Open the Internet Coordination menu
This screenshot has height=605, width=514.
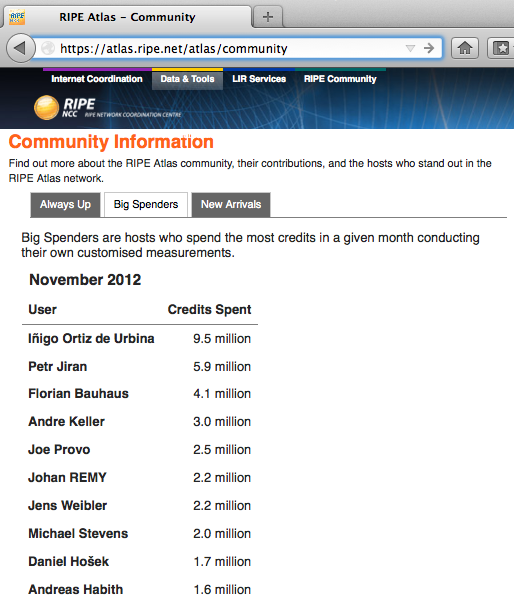pyautogui.click(x=97, y=79)
